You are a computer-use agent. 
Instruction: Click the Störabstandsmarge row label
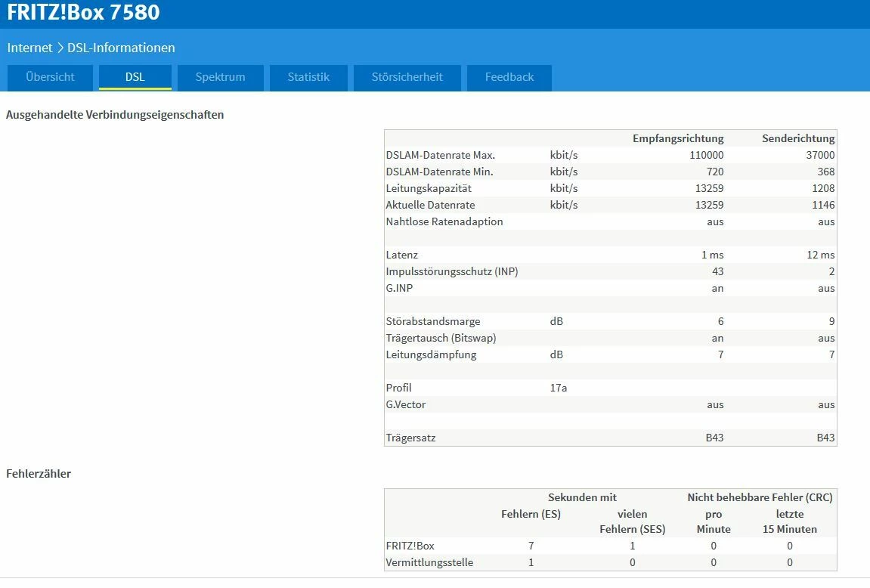pos(432,321)
